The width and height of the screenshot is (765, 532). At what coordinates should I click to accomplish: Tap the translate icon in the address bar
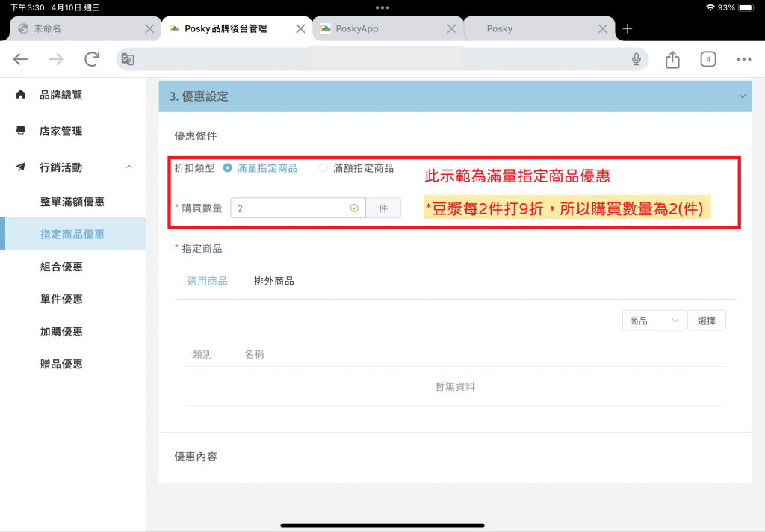click(x=128, y=59)
